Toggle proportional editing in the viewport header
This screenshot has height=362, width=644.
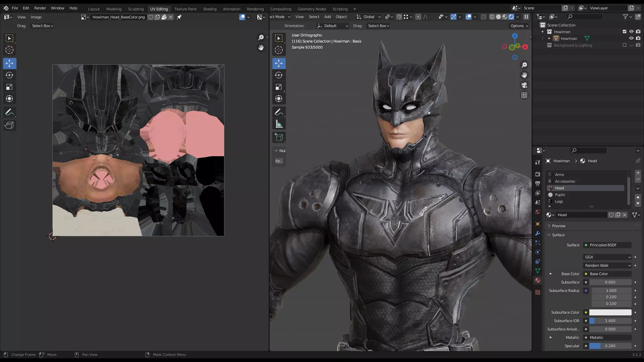point(418,17)
